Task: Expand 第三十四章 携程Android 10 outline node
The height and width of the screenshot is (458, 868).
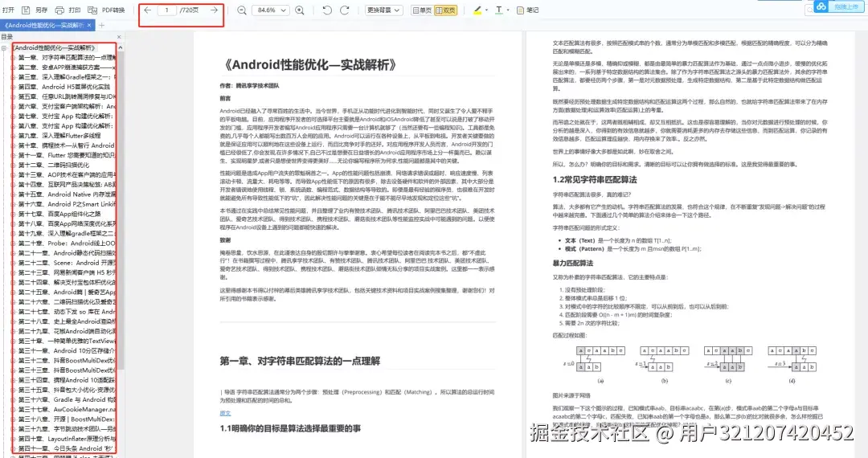Action: coord(14,380)
